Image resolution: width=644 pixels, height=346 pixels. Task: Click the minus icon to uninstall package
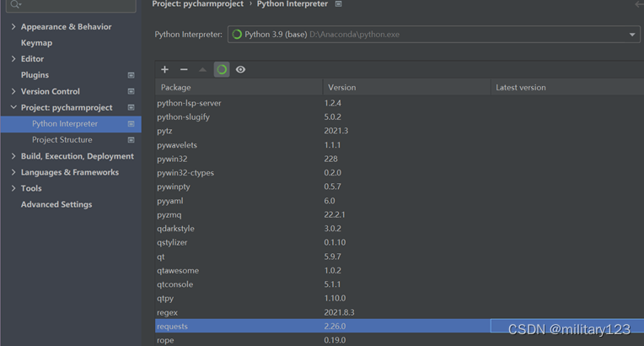[x=184, y=69]
